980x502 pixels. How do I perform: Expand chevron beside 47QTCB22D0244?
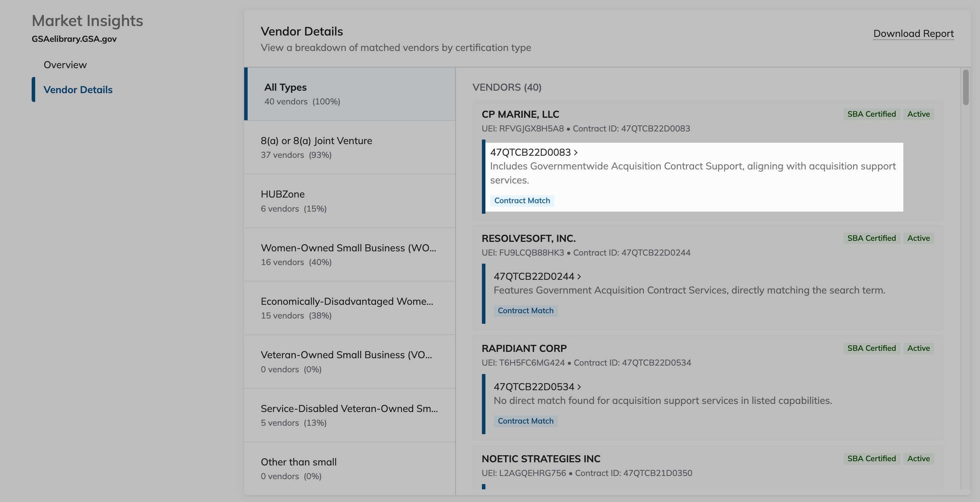pos(579,276)
